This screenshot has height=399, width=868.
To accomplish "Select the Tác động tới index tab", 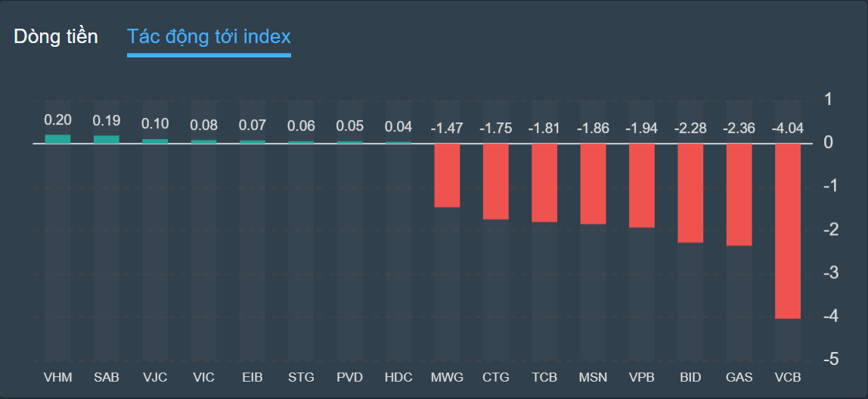I will pos(209,36).
